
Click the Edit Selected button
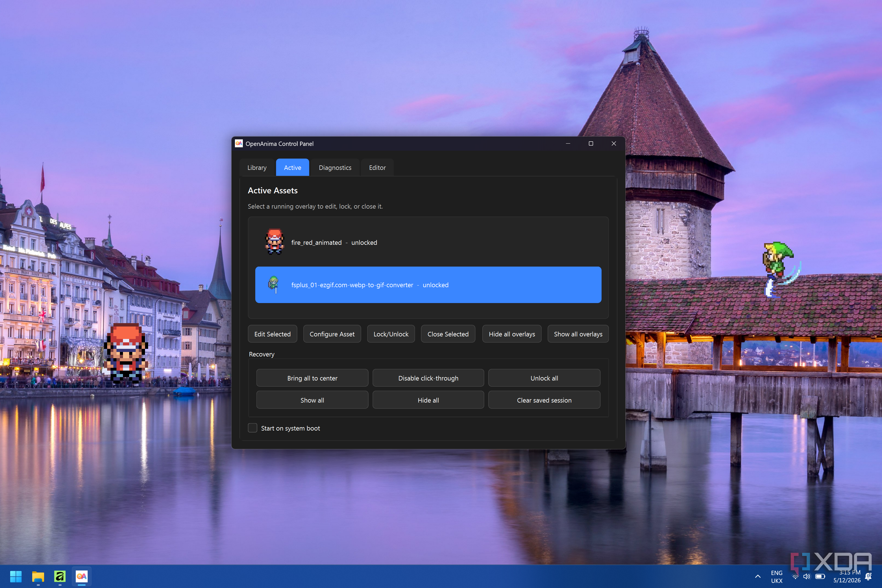(x=272, y=334)
